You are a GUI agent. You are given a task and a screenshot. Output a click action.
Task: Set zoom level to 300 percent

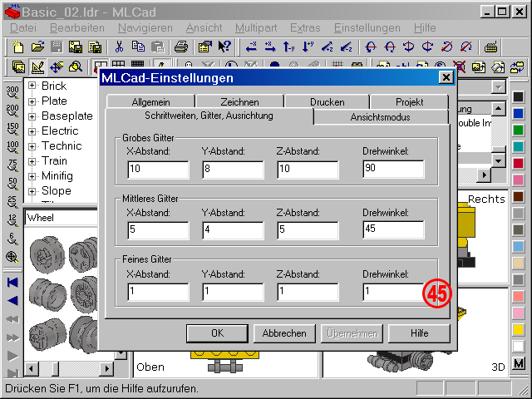tap(12, 92)
